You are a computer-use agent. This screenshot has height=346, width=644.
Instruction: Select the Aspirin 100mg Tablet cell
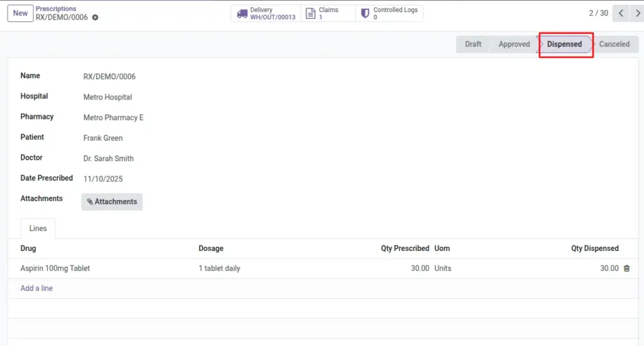[55, 269]
